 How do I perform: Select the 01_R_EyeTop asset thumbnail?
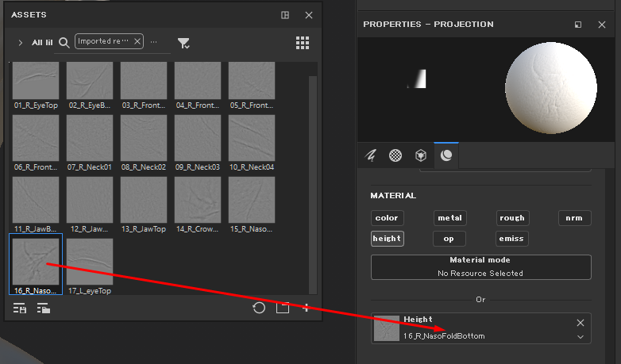click(36, 80)
